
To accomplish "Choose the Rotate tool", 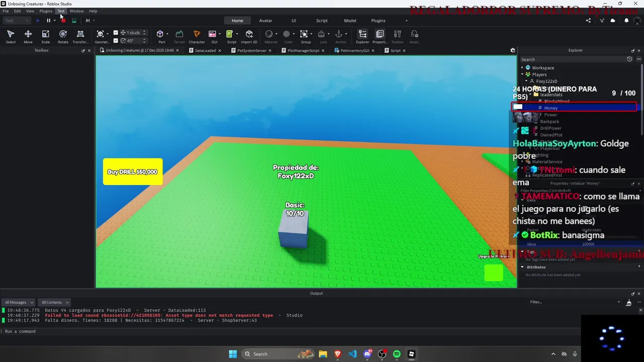I will (x=63, y=37).
